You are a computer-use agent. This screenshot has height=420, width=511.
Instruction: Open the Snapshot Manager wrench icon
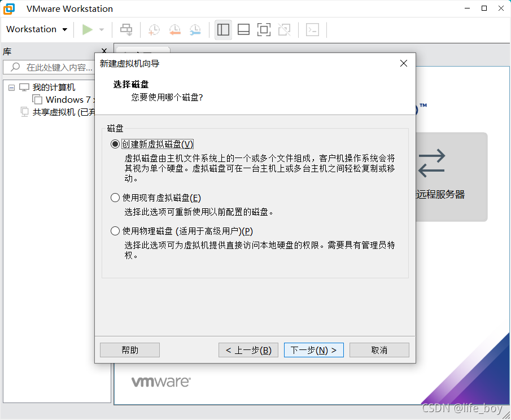point(195,30)
